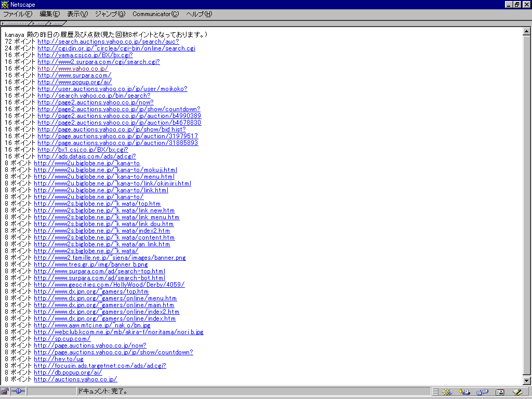Viewport: 532px width, 399px height.
Task: Open the 表示(V) menu
Action: (77, 14)
